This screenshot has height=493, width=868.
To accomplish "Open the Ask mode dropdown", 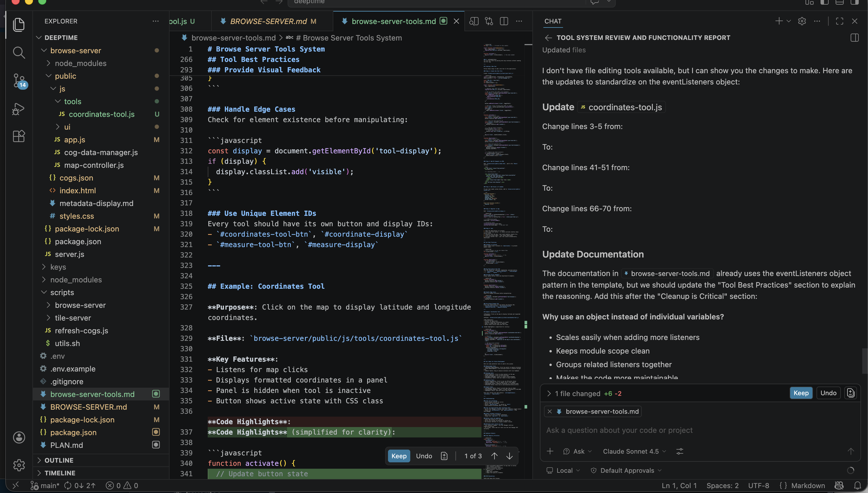I will tap(578, 451).
